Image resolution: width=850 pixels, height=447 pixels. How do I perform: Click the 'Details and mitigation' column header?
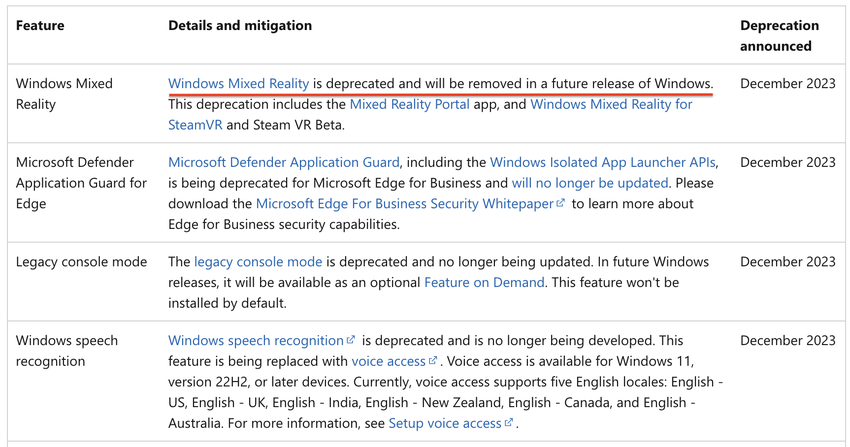point(240,26)
